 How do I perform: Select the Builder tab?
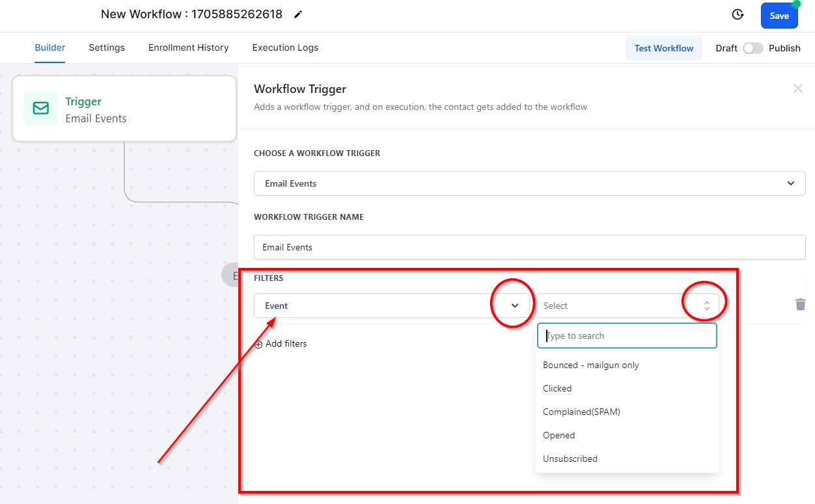[x=50, y=47]
